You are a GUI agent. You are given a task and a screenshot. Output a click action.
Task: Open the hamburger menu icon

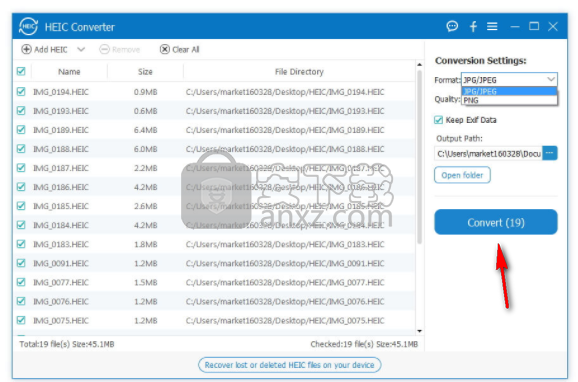coord(492,26)
